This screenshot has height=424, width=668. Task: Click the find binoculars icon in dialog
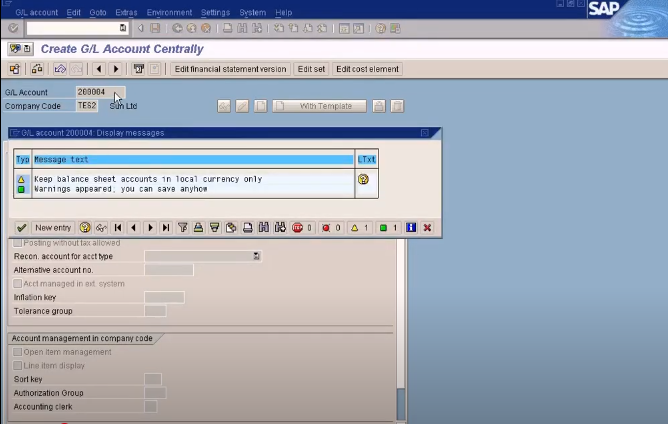264,228
